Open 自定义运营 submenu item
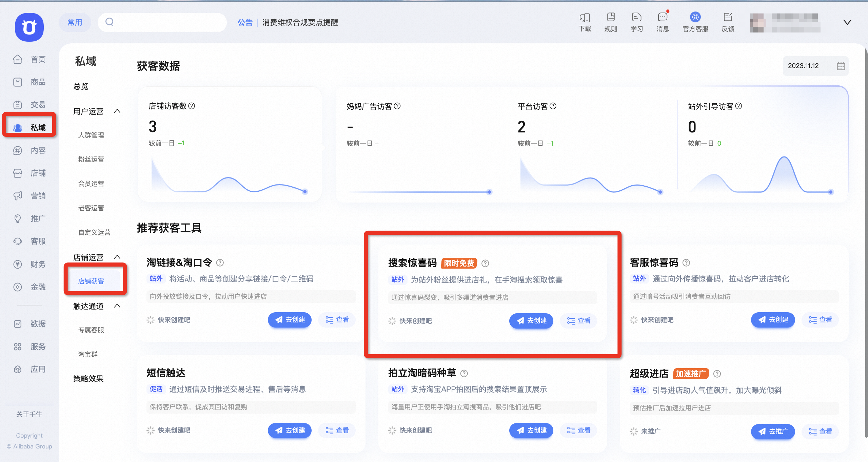The width and height of the screenshot is (868, 462). pos(94,232)
